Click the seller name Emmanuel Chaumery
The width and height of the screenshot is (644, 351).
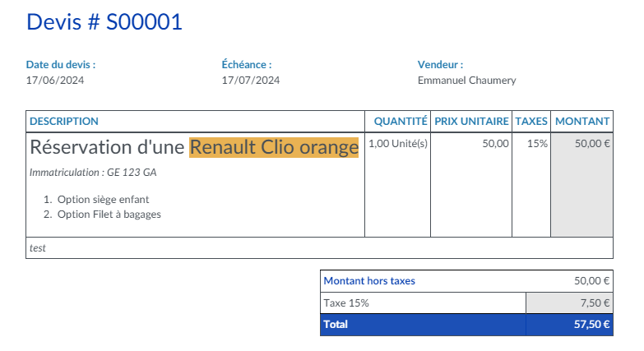click(x=466, y=81)
